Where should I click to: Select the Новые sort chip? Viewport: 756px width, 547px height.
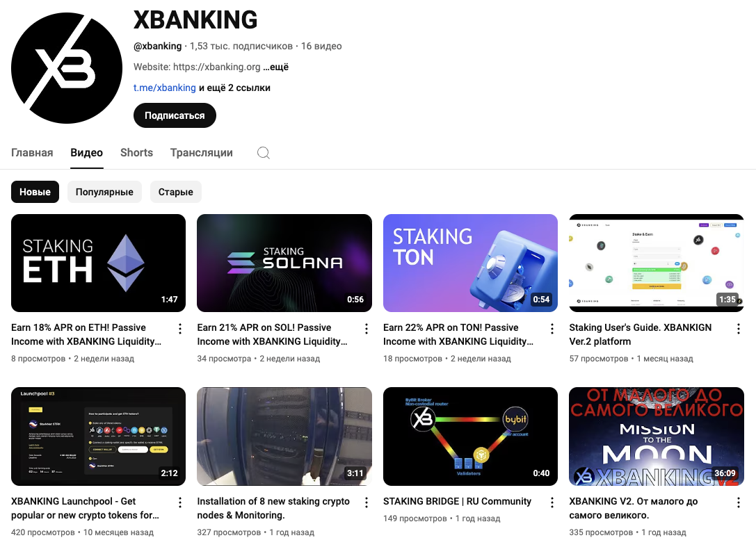pyautogui.click(x=35, y=192)
